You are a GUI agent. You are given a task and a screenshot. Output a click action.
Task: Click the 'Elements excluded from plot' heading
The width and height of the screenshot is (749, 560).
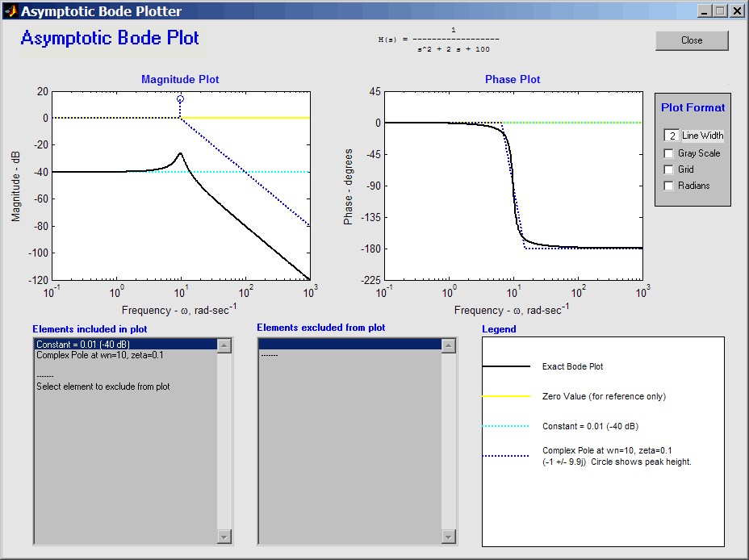click(321, 328)
